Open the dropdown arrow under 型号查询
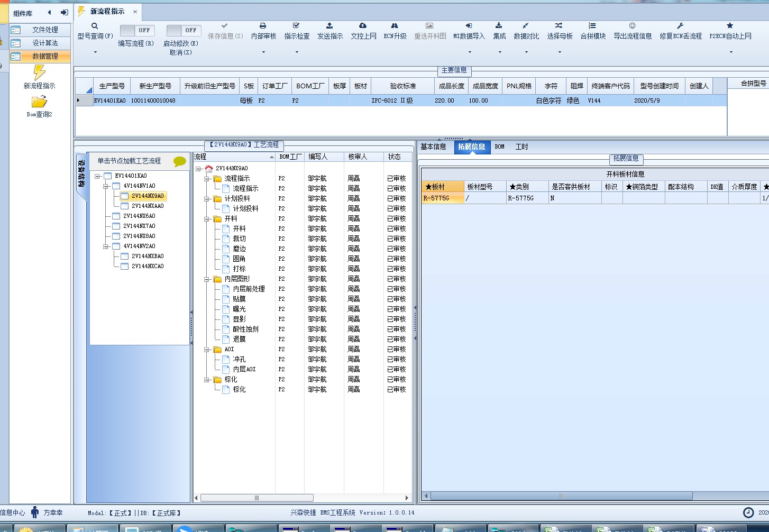 (x=95, y=52)
